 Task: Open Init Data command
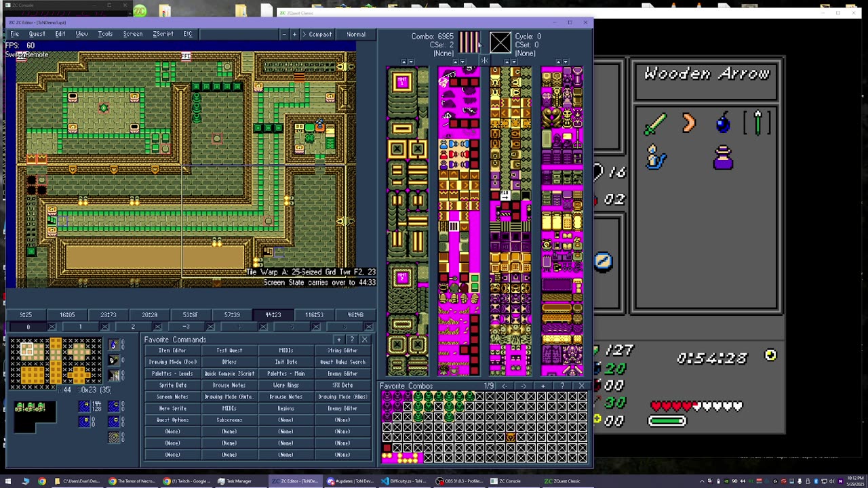[285, 362]
